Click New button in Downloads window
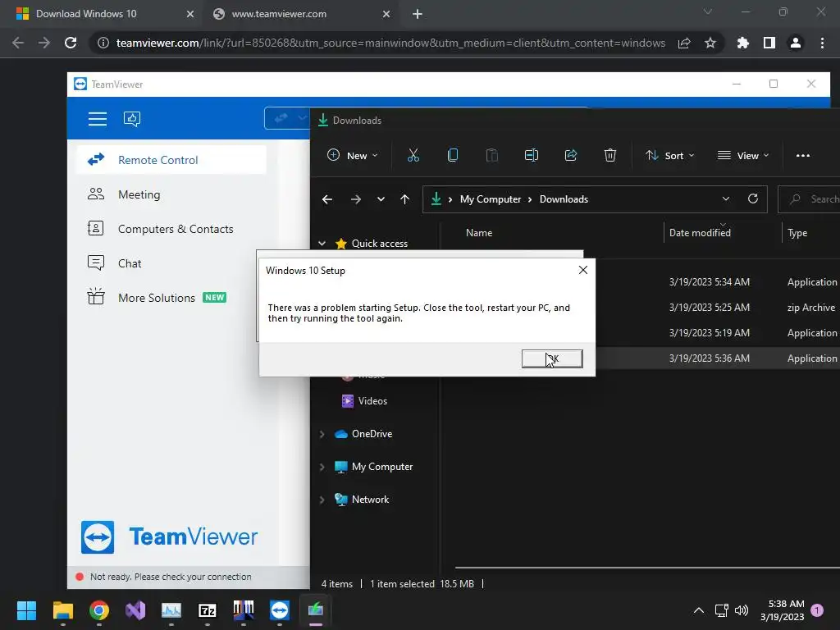Viewport: 840px width, 630px height. [353, 155]
